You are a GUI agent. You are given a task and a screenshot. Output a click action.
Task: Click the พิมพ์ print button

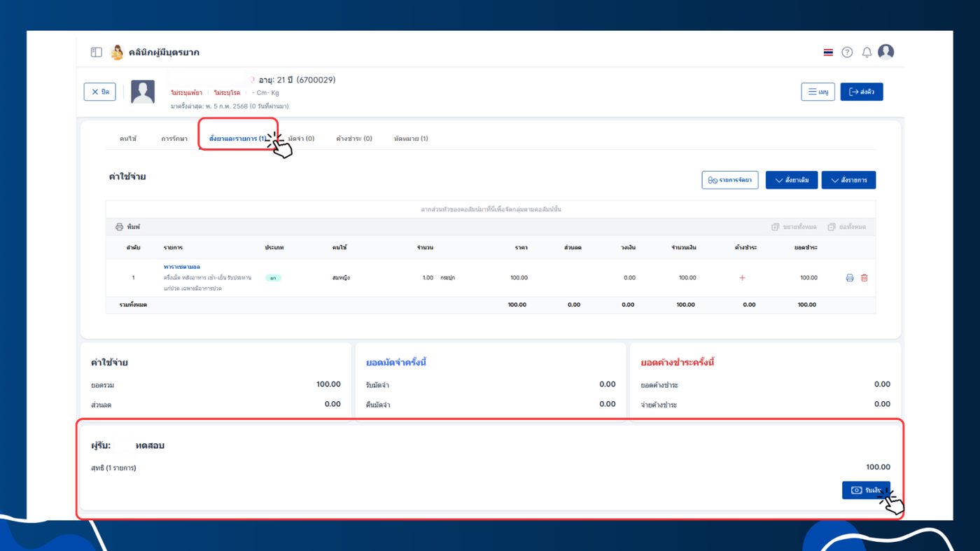click(127, 227)
